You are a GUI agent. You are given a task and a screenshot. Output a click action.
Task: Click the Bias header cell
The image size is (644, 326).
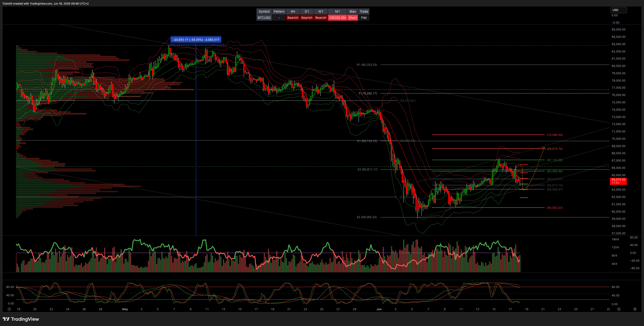click(352, 11)
